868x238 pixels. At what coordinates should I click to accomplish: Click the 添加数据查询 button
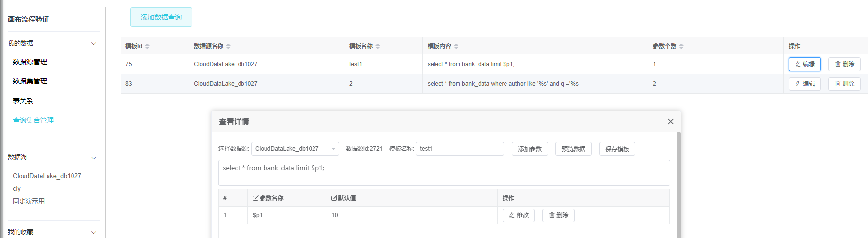(x=161, y=17)
